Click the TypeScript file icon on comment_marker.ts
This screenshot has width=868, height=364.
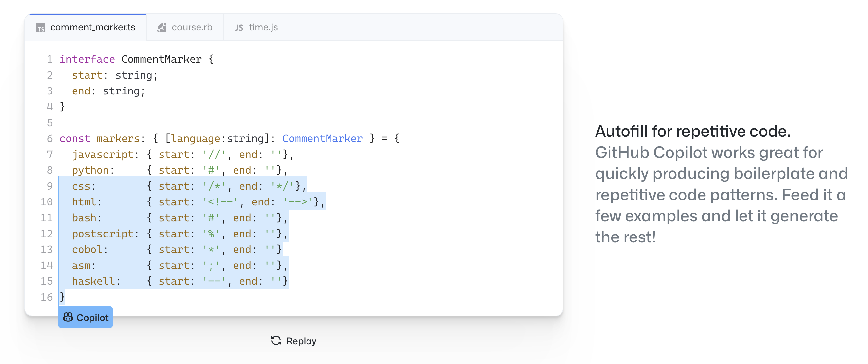pos(40,28)
